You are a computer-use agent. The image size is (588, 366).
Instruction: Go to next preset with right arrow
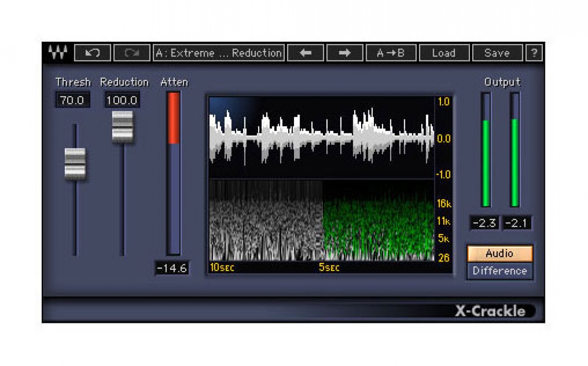[x=345, y=52]
